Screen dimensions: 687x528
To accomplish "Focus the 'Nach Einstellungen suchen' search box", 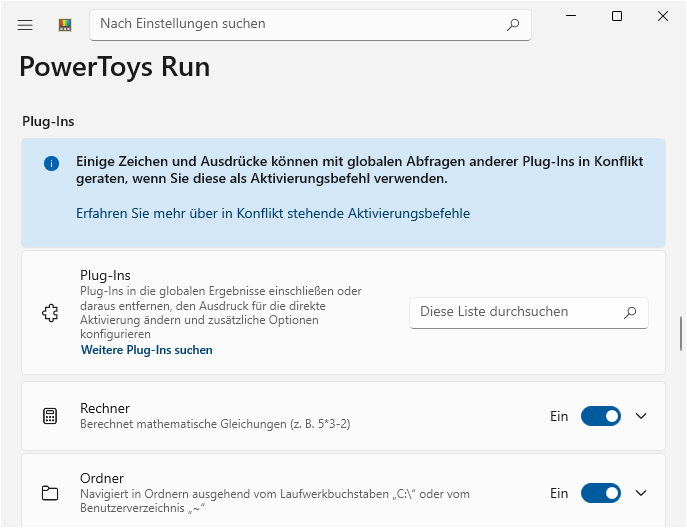I will (x=310, y=25).
